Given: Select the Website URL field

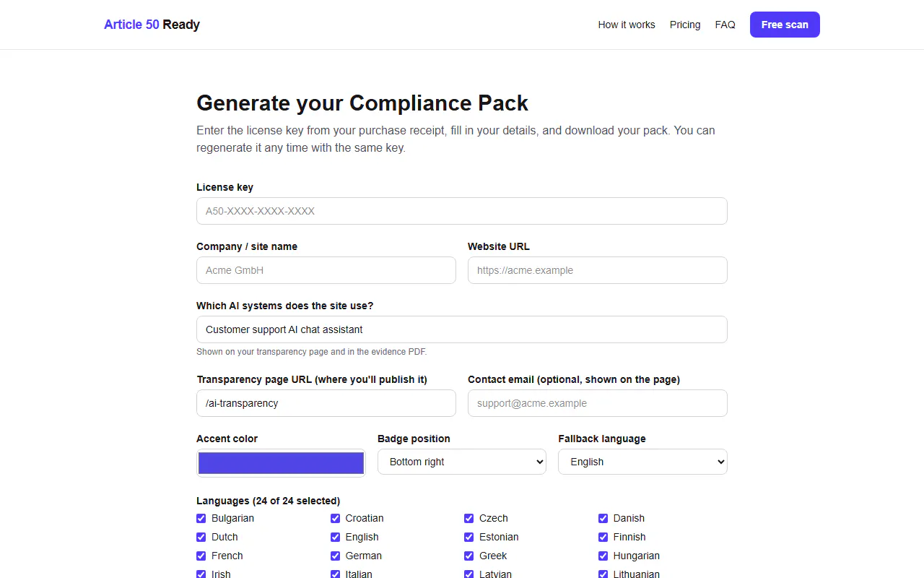Looking at the screenshot, I should coord(598,270).
